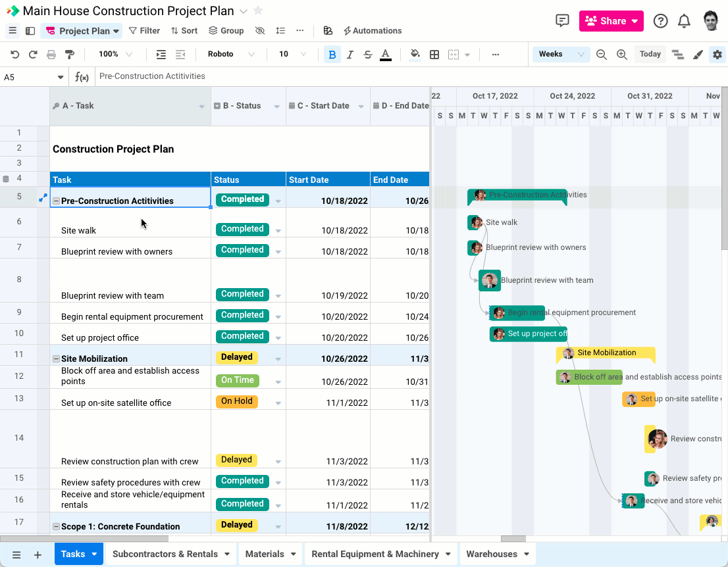Click the critical path bars icon
This screenshot has height=567, width=728.
(x=678, y=55)
